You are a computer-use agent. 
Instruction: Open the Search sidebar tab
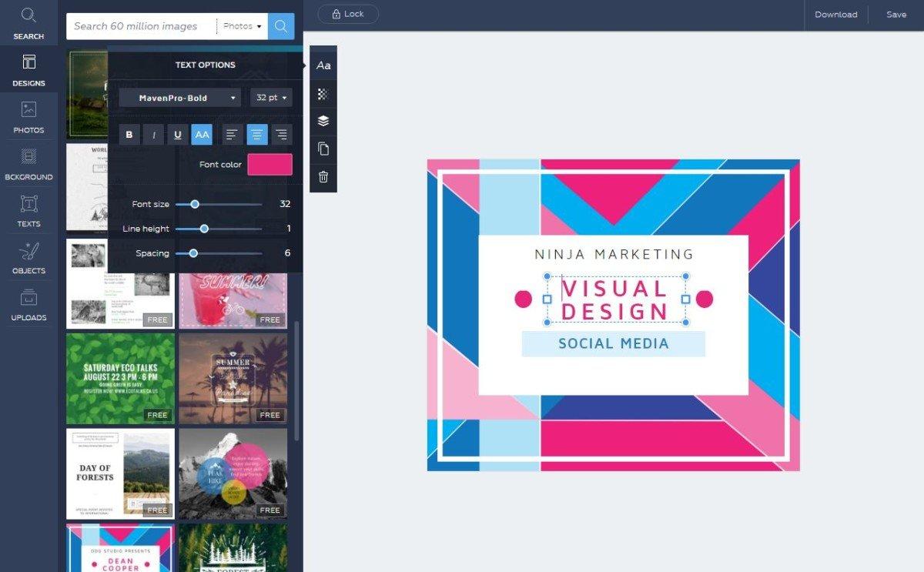(28, 23)
